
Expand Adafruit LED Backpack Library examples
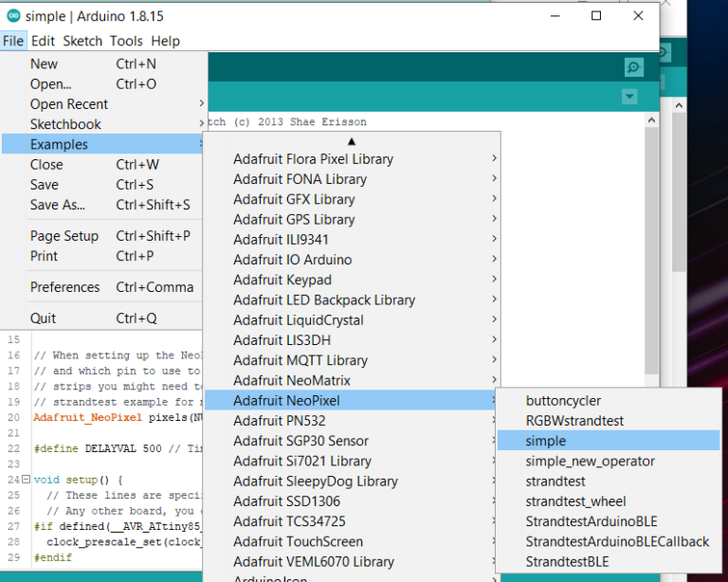point(352,300)
